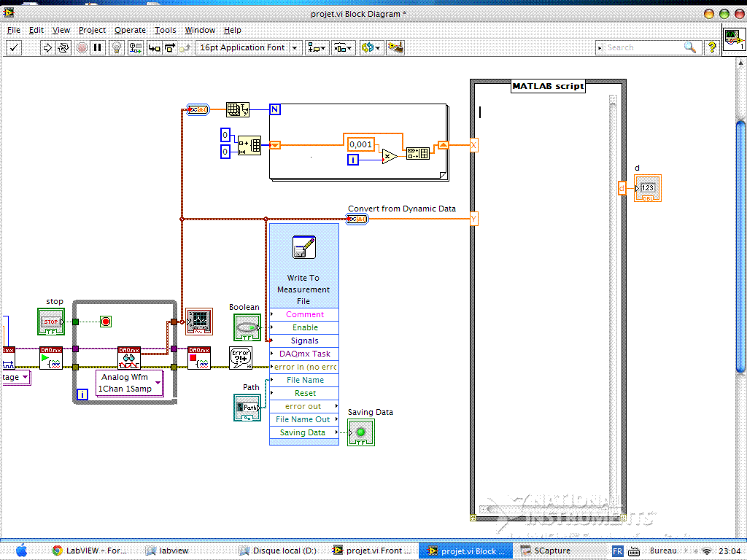Open Disque local (D:) taskbar window

pyautogui.click(x=277, y=551)
